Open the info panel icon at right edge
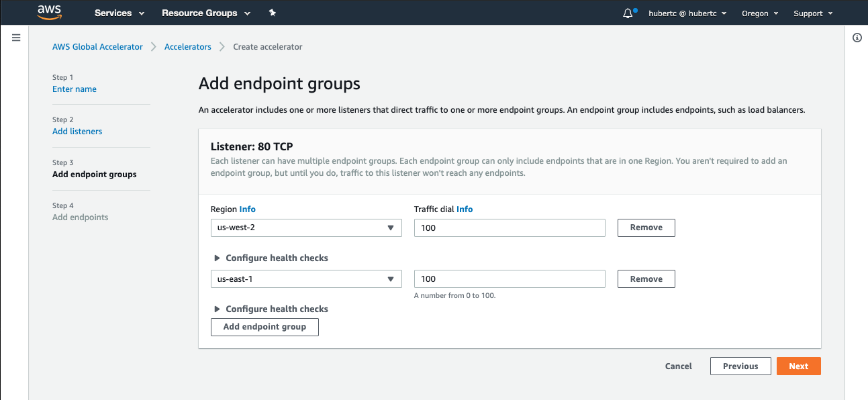Screen dimensions: 868x400 coord(857,38)
